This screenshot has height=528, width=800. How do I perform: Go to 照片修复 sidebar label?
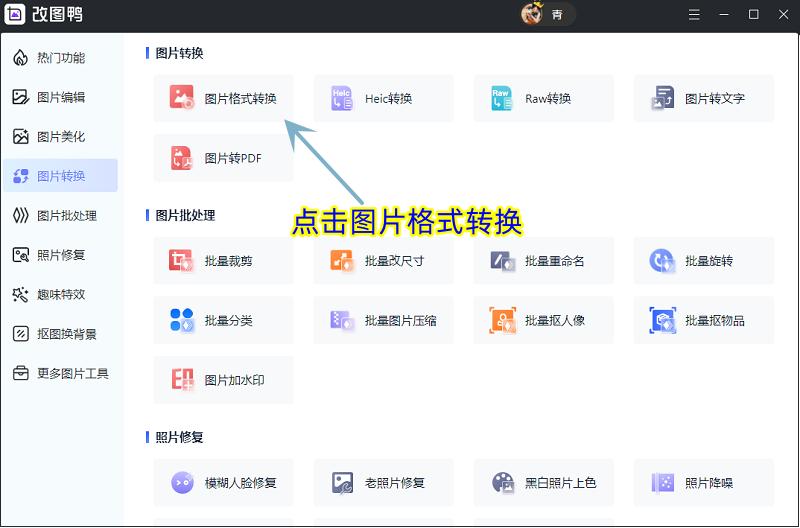(61, 255)
